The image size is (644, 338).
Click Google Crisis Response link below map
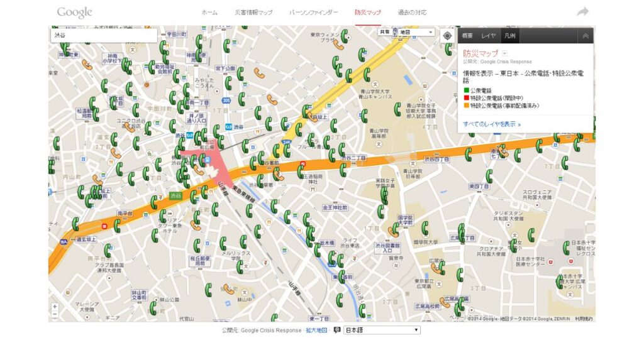[271, 330]
